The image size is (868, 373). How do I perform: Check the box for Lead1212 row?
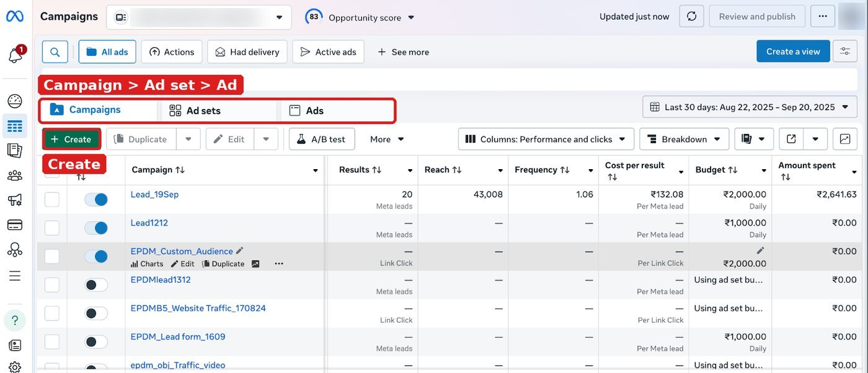pos(52,228)
